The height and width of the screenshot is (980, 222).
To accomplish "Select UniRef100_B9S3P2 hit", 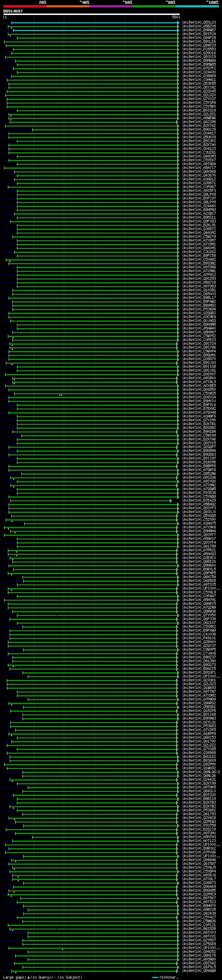I will pos(199,141).
